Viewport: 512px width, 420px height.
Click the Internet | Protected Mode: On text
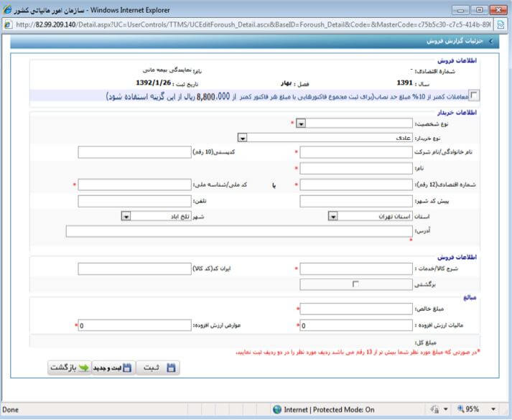[329, 409]
